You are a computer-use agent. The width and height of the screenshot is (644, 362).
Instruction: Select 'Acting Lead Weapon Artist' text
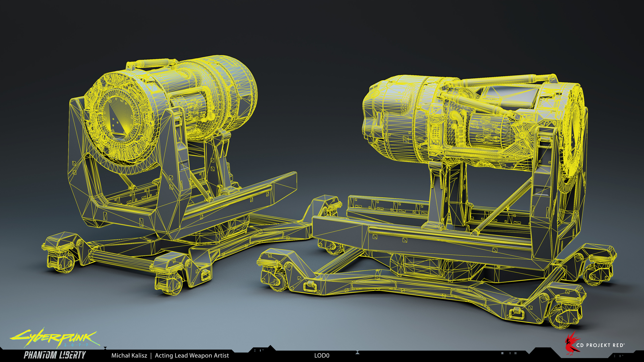pyautogui.click(x=192, y=355)
